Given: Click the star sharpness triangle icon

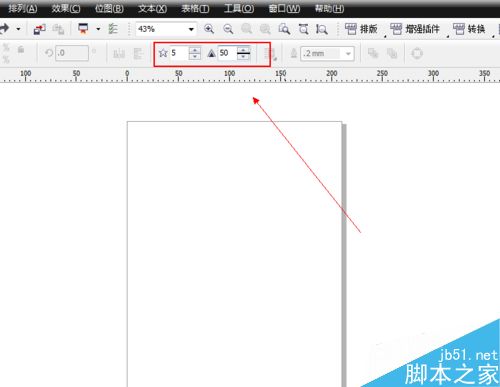Looking at the screenshot, I should (x=211, y=53).
